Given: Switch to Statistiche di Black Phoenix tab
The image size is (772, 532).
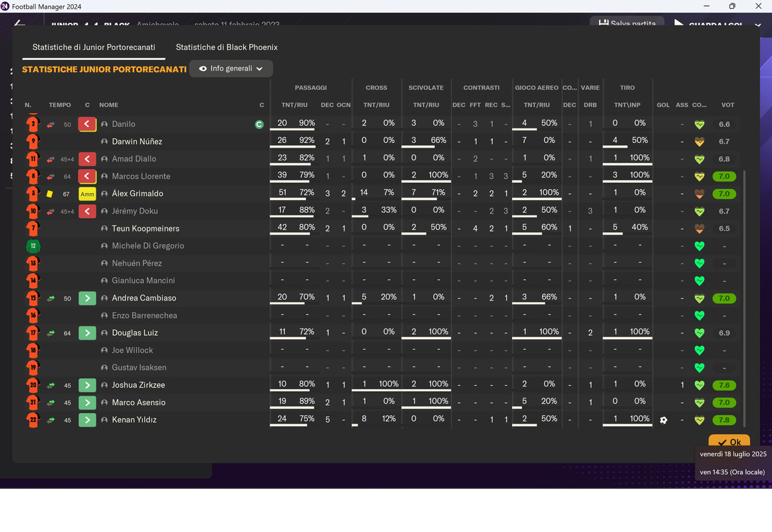Looking at the screenshot, I should click(x=227, y=47).
